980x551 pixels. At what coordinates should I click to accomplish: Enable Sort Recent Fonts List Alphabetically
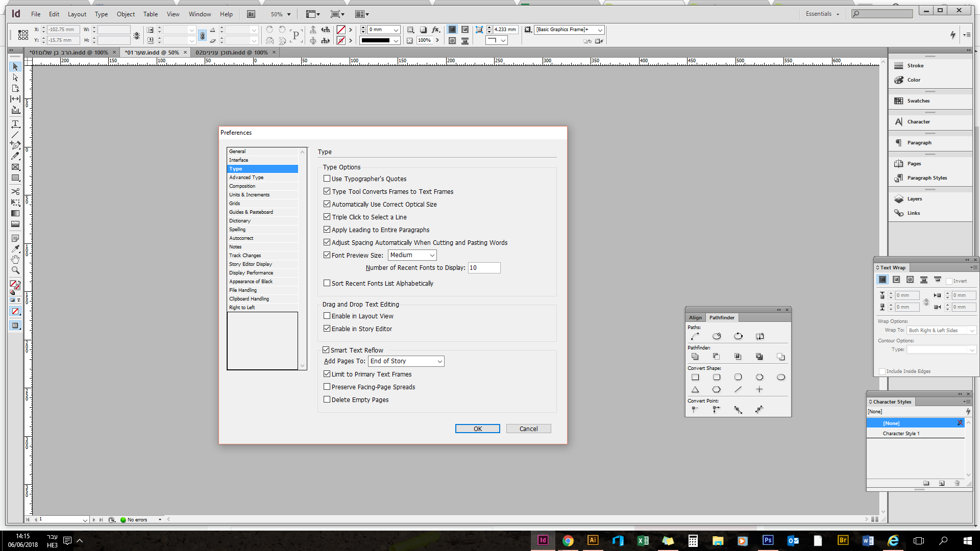327,283
